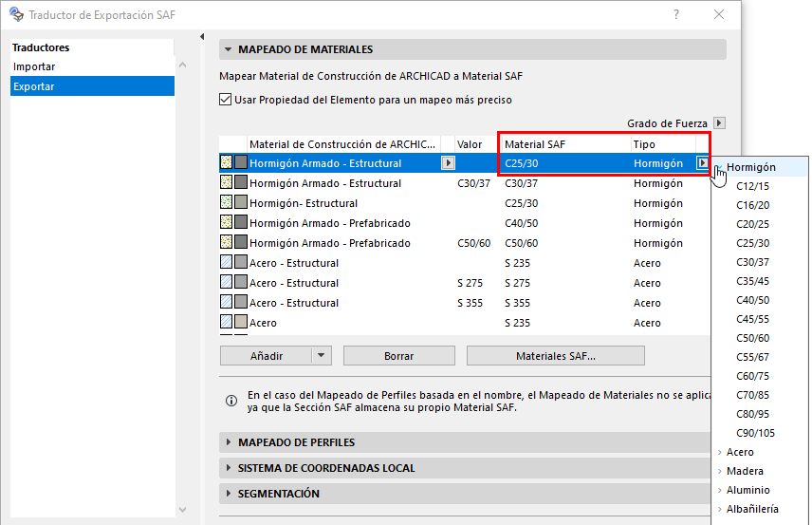Click surface color swatch of plain Acero row

(x=241, y=323)
